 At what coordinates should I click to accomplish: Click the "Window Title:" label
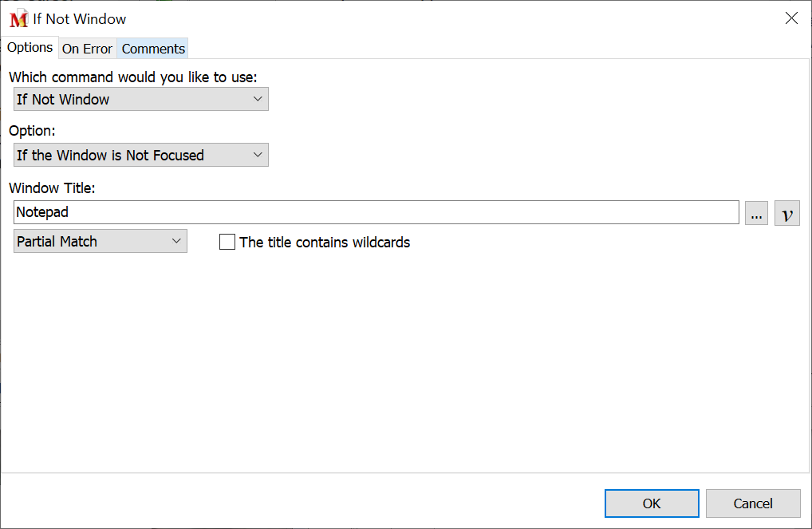coord(51,188)
